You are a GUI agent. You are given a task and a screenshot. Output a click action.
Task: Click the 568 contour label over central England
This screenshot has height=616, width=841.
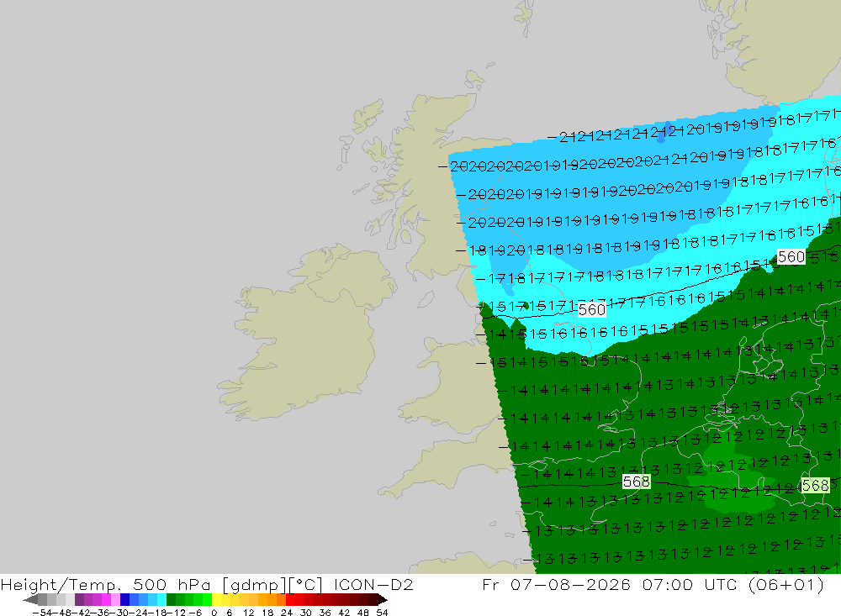coord(636,482)
